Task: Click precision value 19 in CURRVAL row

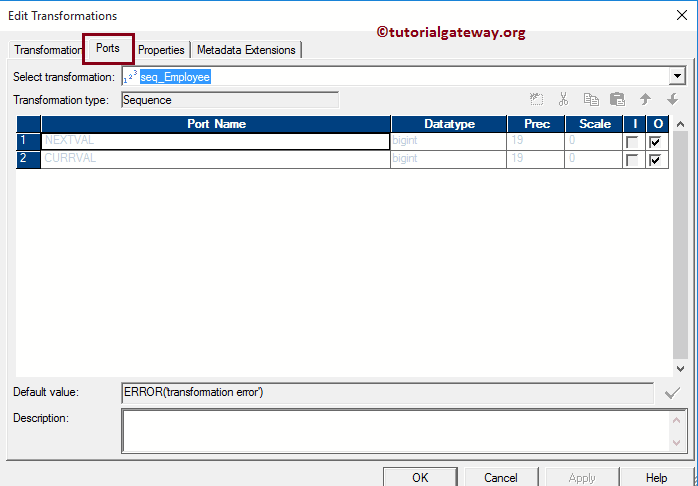Action: pyautogui.click(x=536, y=159)
